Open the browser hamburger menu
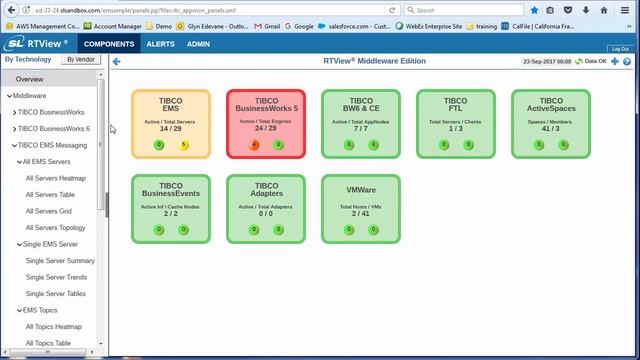The width and height of the screenshot is (640, 360). click(x=625, y=10)
